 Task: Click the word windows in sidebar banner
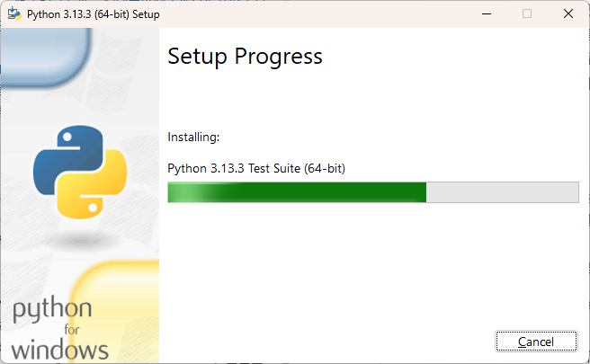[59, 350]
